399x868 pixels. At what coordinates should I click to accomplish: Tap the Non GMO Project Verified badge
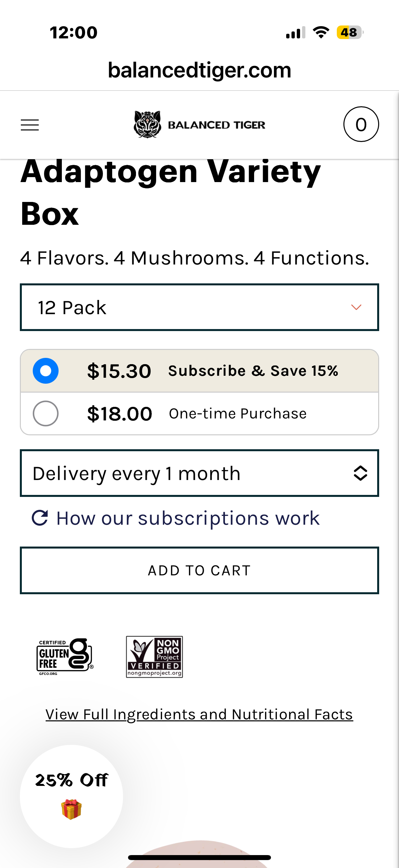point(154,657)
